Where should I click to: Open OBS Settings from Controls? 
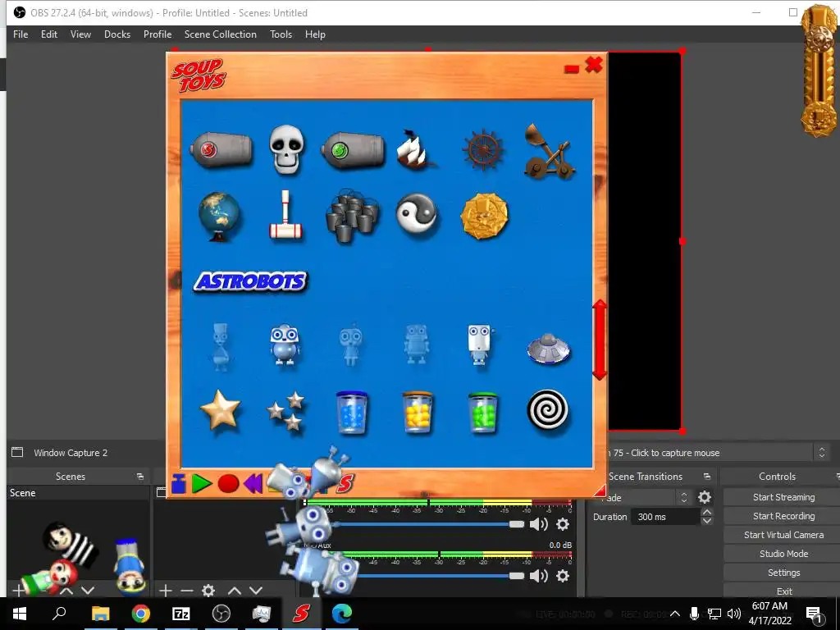pos(783,573)
